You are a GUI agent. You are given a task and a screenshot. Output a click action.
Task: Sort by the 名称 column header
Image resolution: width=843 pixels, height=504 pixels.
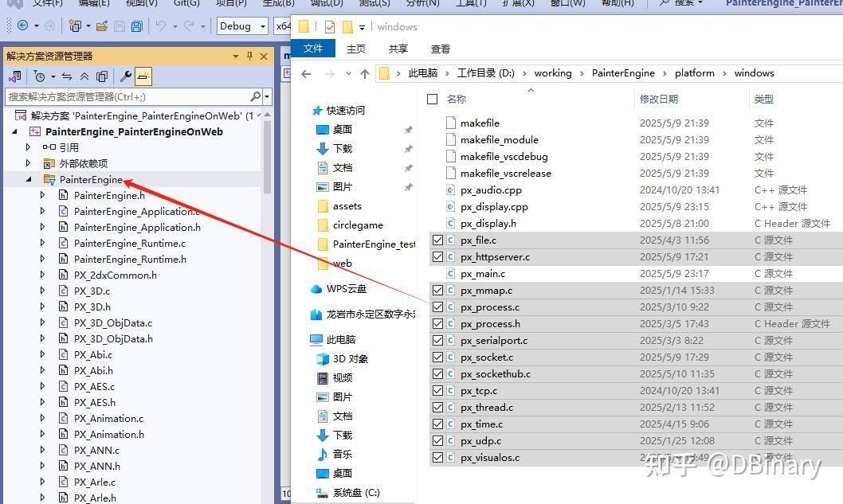click(457, 99)
